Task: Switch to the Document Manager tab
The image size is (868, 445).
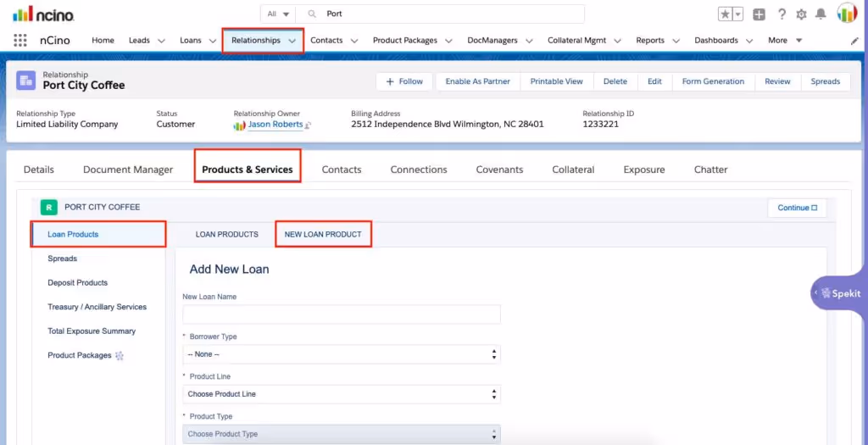Action: (x=128, y=170)
